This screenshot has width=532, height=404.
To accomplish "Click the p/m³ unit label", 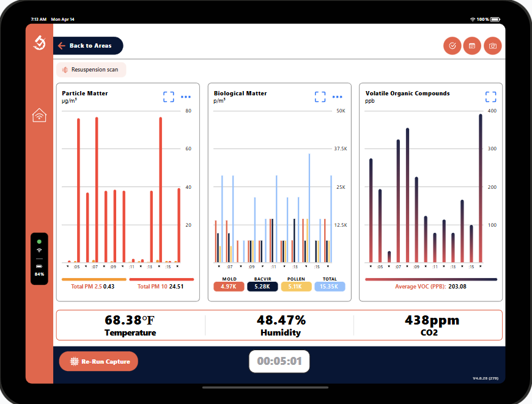I will (220, 101).
